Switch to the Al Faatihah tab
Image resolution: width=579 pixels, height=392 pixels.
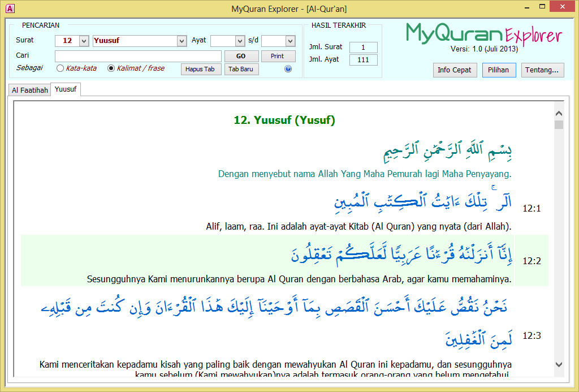pos(30,90)
